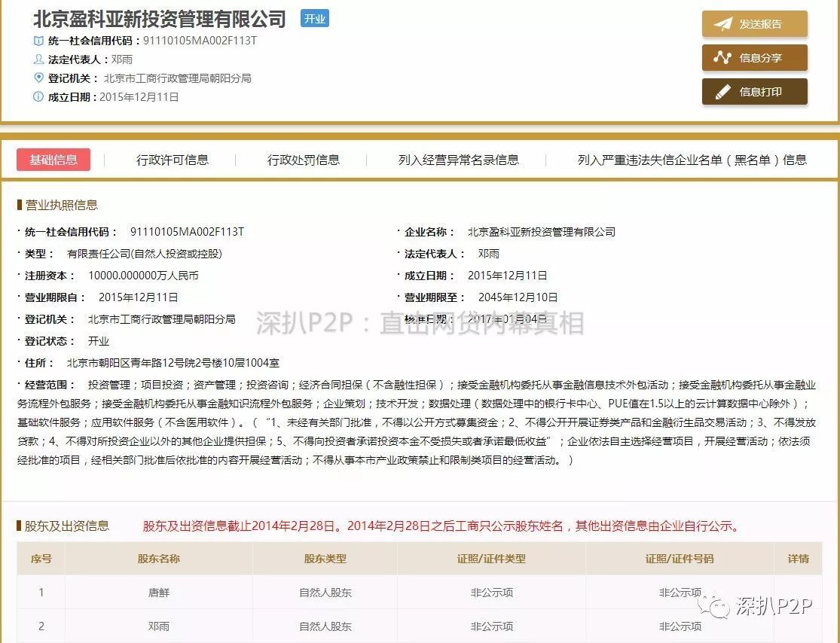Click the paper plane send report icon

(723, 24)
